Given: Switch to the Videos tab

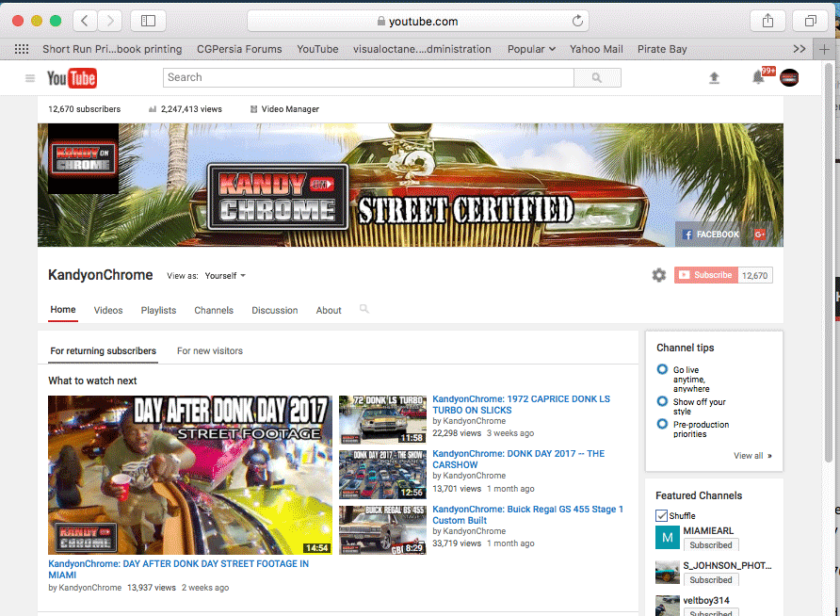Looking at the screenshot, I should 108,310.
